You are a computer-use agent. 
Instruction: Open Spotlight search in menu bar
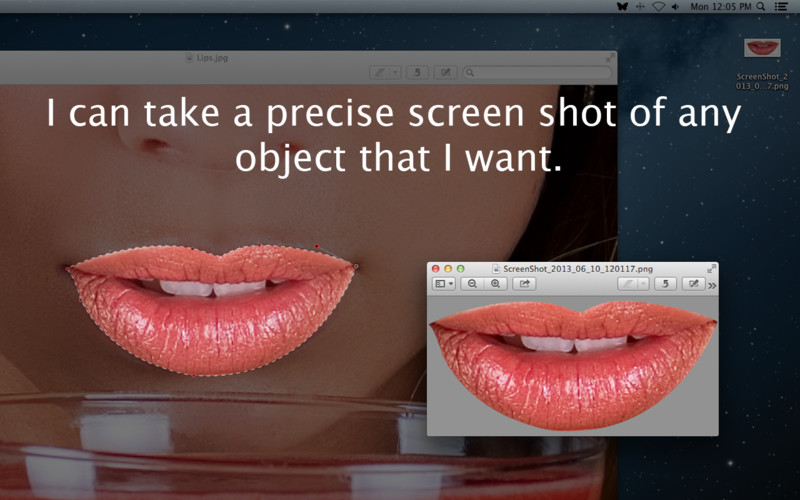coord(761,6)
